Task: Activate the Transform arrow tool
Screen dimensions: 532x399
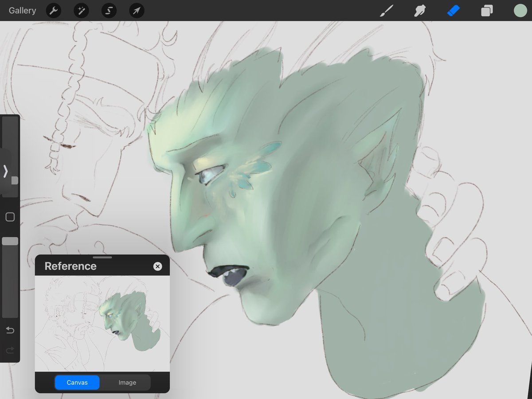Action: (137, 11)
